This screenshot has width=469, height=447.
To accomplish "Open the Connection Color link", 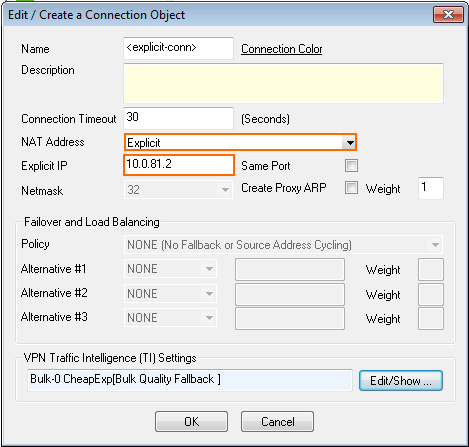I will [281, 49].
